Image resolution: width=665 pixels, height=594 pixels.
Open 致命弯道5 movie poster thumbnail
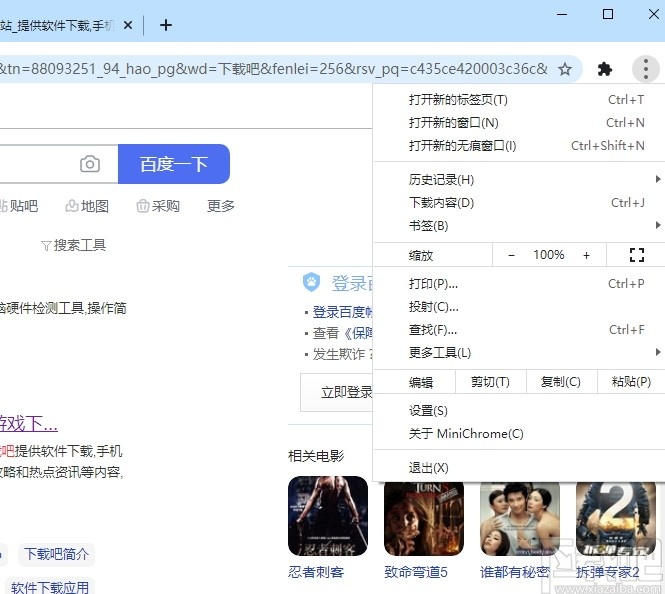click(424, 519)
